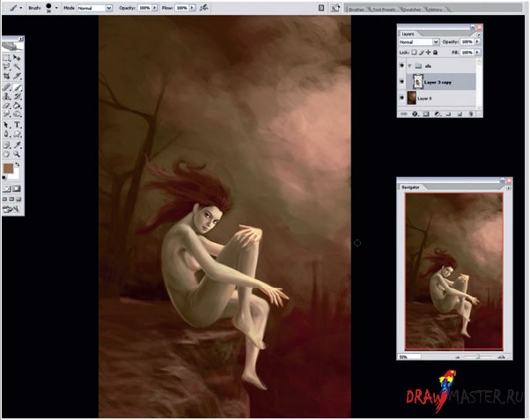Open brush Opacity slider arrow in options bar

[155, 7]
